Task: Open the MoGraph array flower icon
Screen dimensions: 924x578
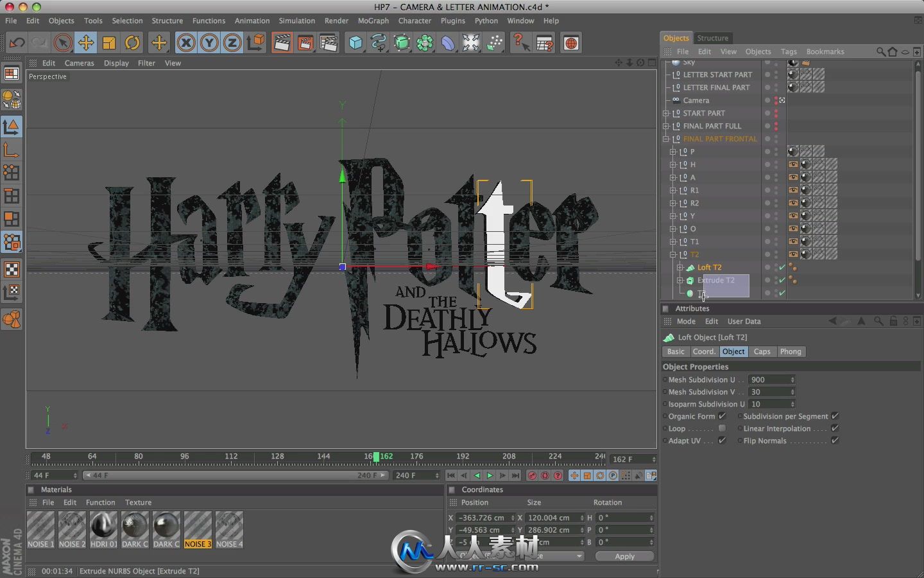Action: click(x=425, y=43)
